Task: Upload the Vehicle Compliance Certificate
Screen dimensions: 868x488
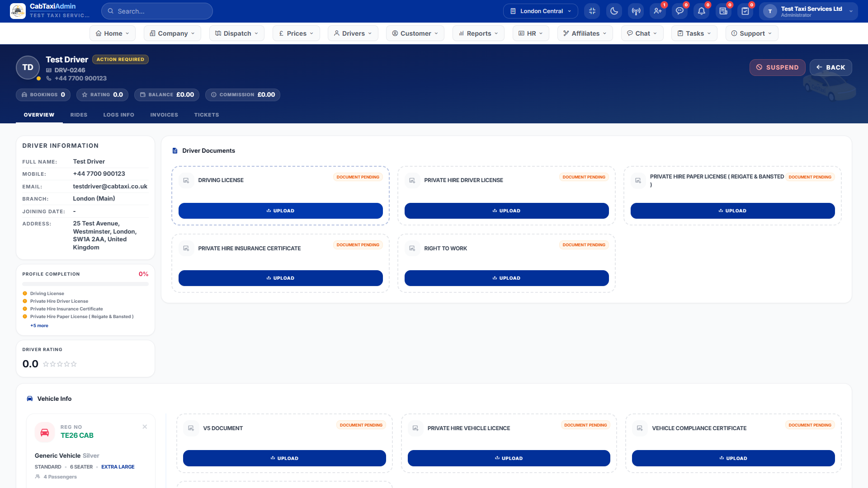Action: point(733,458)
